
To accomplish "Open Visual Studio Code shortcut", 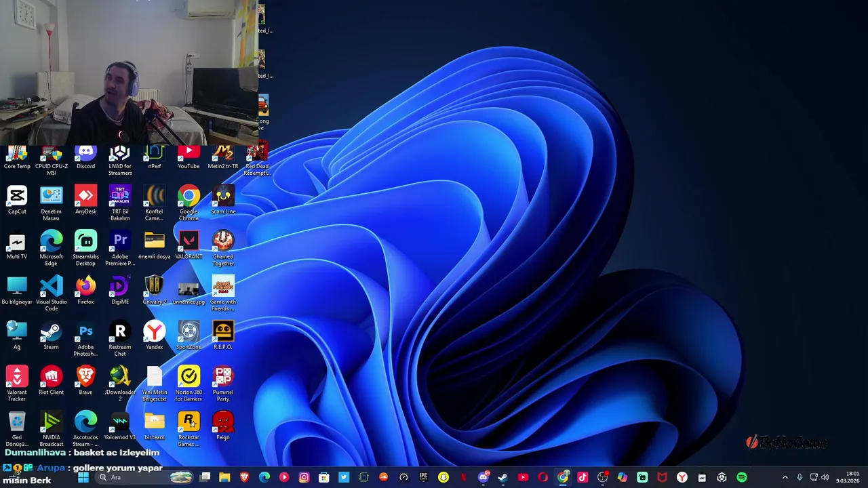I will tap(51, 294).
